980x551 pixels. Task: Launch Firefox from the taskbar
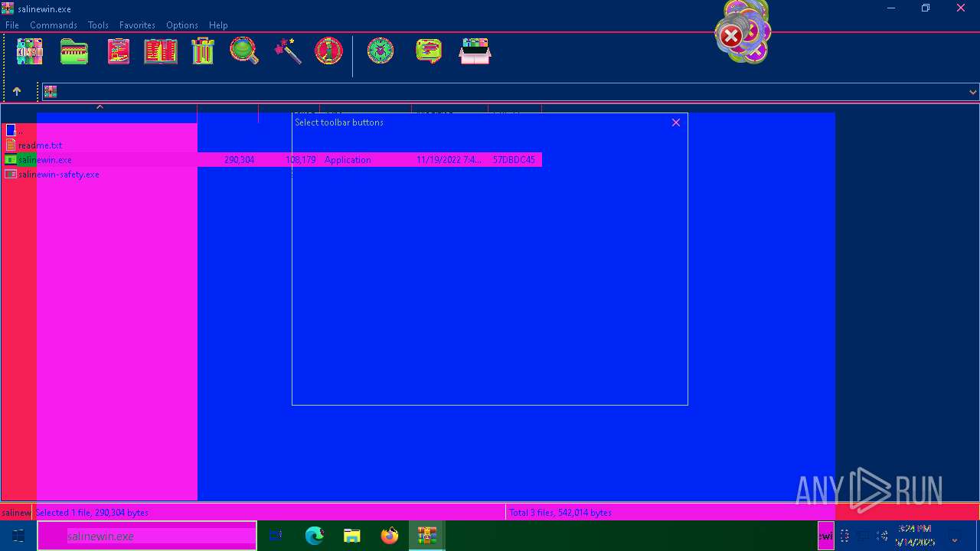click(390, 536)
